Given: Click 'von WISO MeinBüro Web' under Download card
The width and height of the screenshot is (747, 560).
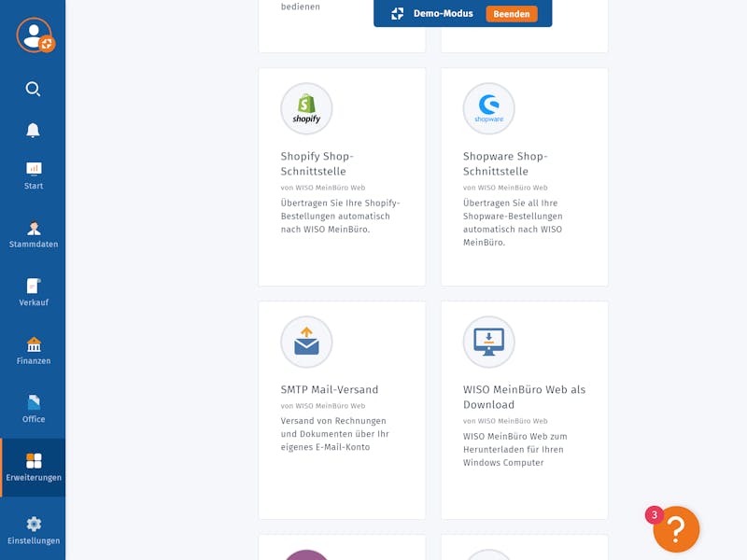Looking at the screenshot, I should click(505, 421).
